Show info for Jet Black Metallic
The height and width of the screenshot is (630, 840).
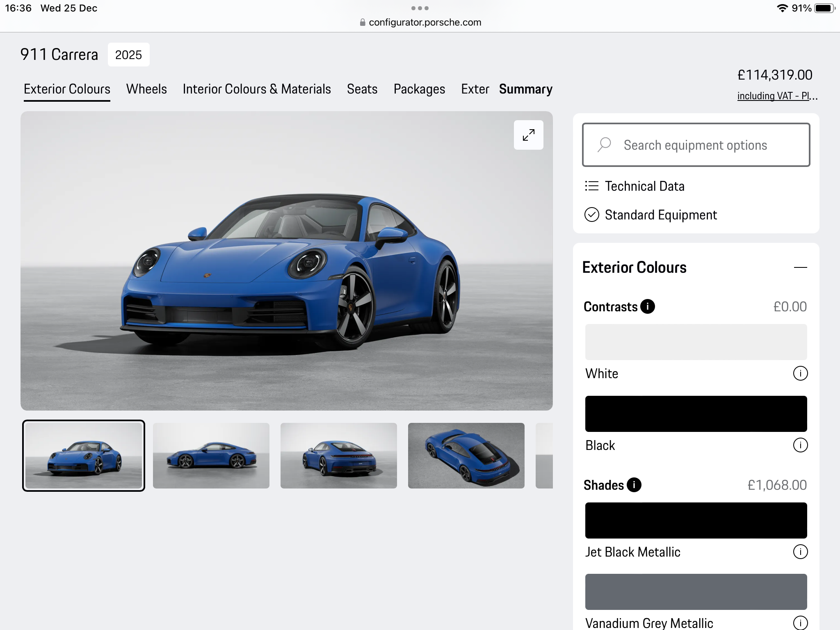tap(800, 552)
